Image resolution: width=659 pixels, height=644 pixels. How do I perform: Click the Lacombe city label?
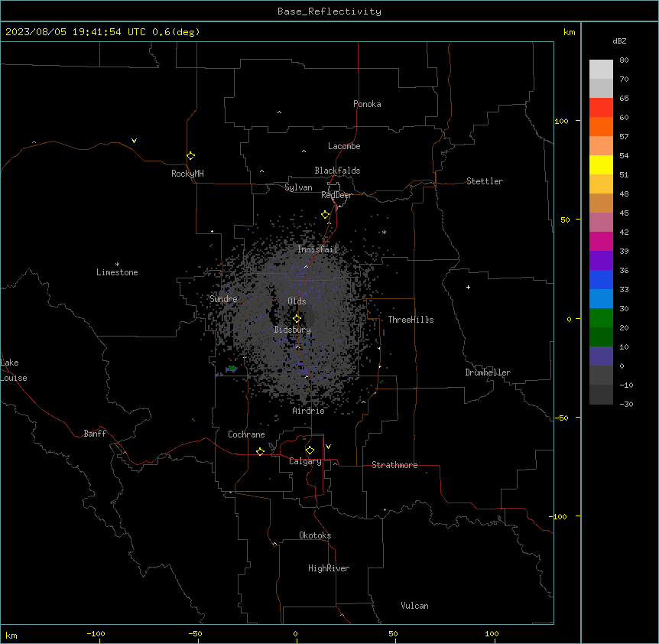tap(344, 146)
